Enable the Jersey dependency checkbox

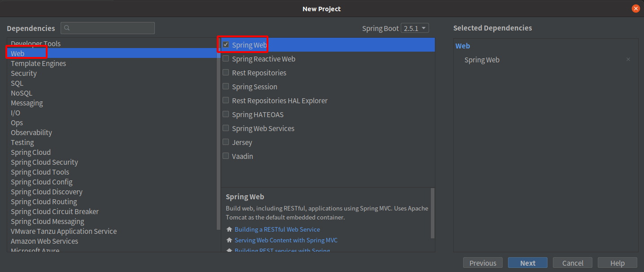[226, 142]
